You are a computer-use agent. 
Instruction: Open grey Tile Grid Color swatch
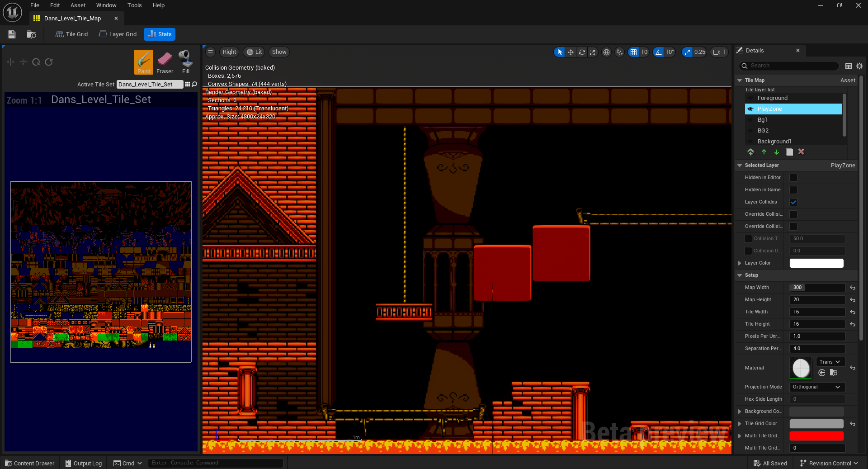point(816,424)
